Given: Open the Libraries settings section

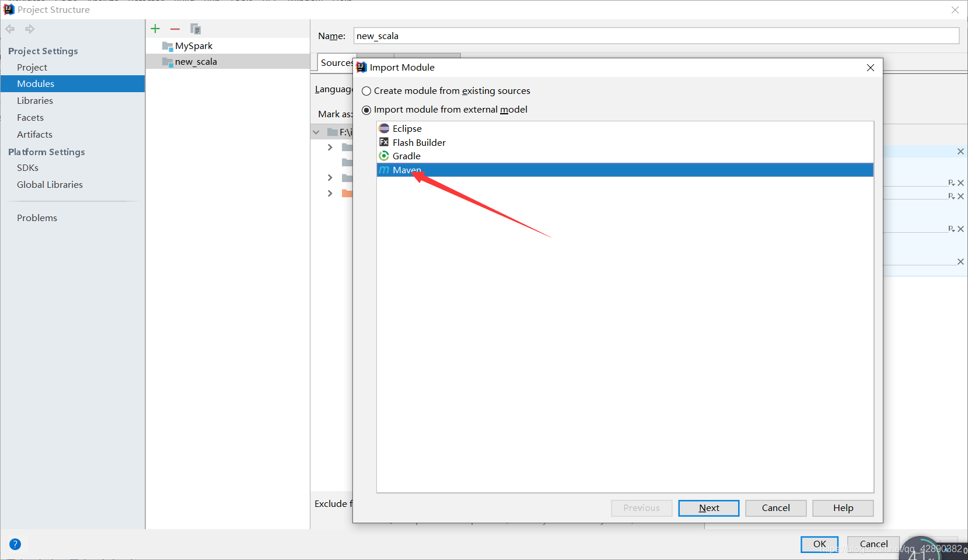Looking at the screenshot, I should [35, 101].
